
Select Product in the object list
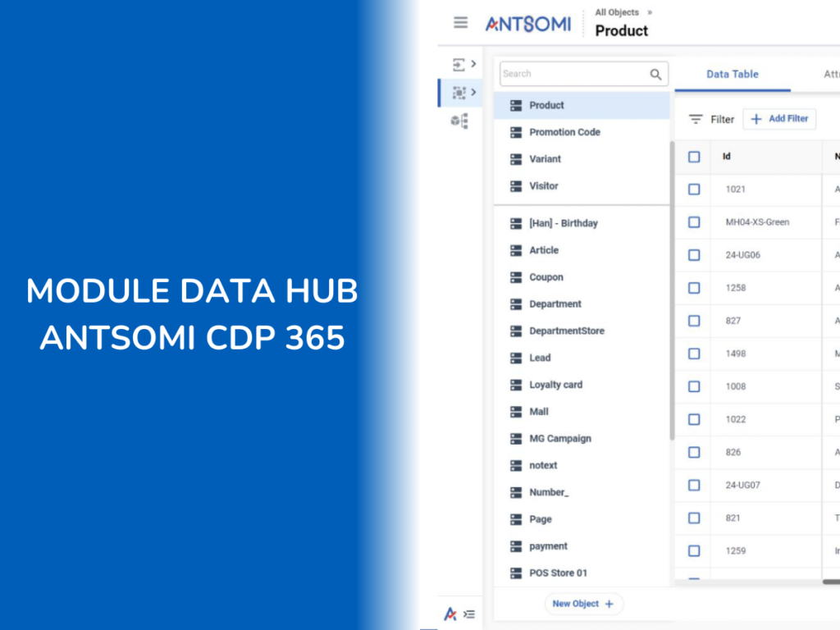click(x=582, y=106)
